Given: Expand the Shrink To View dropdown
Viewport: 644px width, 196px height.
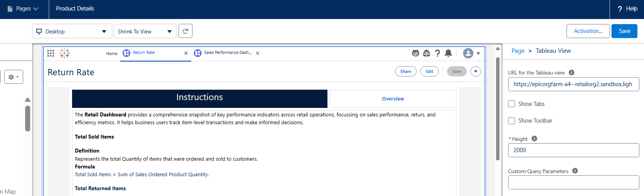Looking at the screenshot, I should (x=145, y=31).
